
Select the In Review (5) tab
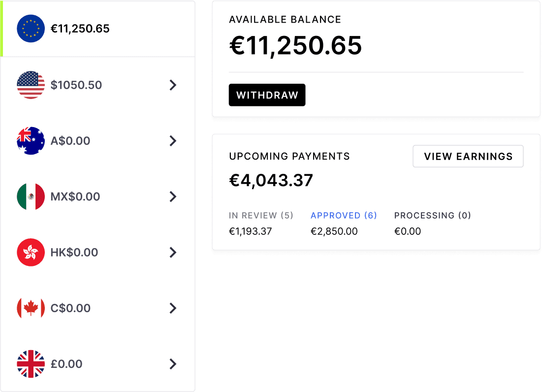261,215
